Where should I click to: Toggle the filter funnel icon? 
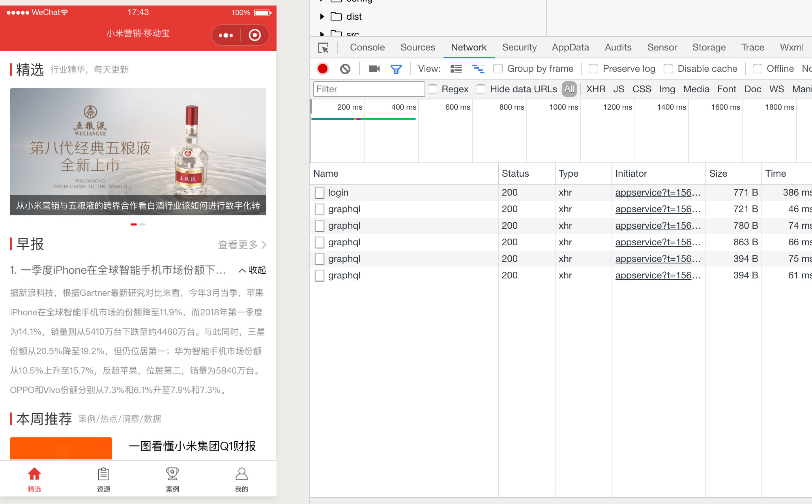click(x=396, y=69)
